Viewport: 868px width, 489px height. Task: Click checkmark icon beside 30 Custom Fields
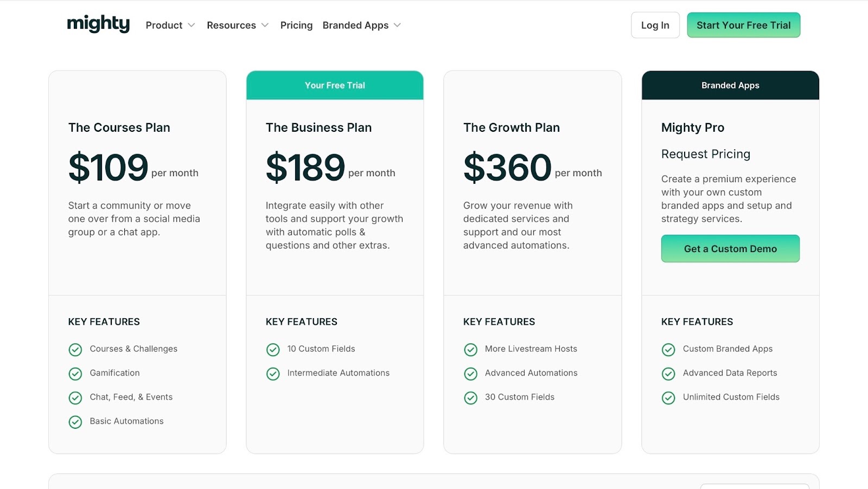[471, 398]
